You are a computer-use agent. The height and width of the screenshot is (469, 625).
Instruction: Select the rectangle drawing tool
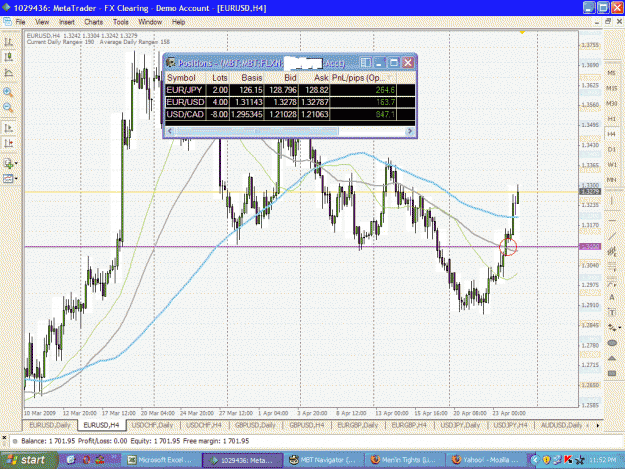point(611,373)
